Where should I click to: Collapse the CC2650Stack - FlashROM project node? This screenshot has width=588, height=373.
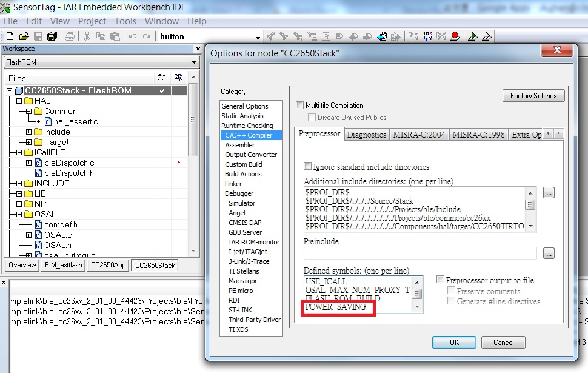tap(9, 90)
